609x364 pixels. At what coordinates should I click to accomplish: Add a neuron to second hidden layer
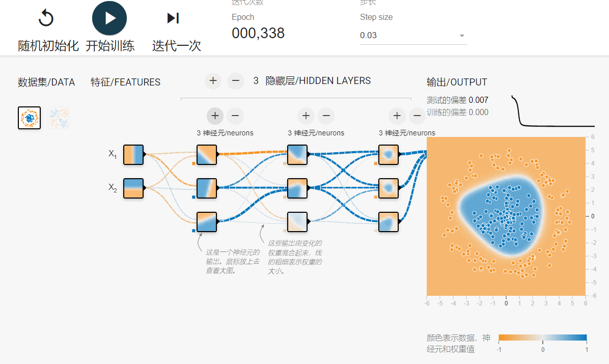[306, 116]
